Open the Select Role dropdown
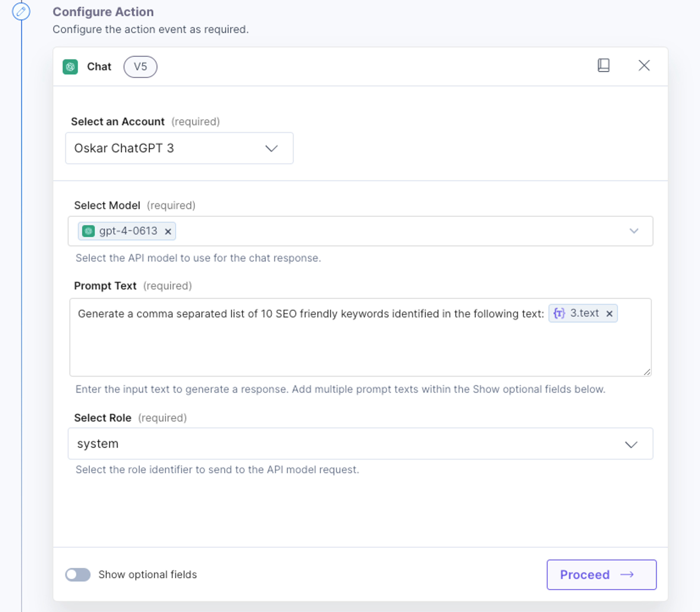The width and height of the screenshot is (700, 612). [x=360, y=444]
